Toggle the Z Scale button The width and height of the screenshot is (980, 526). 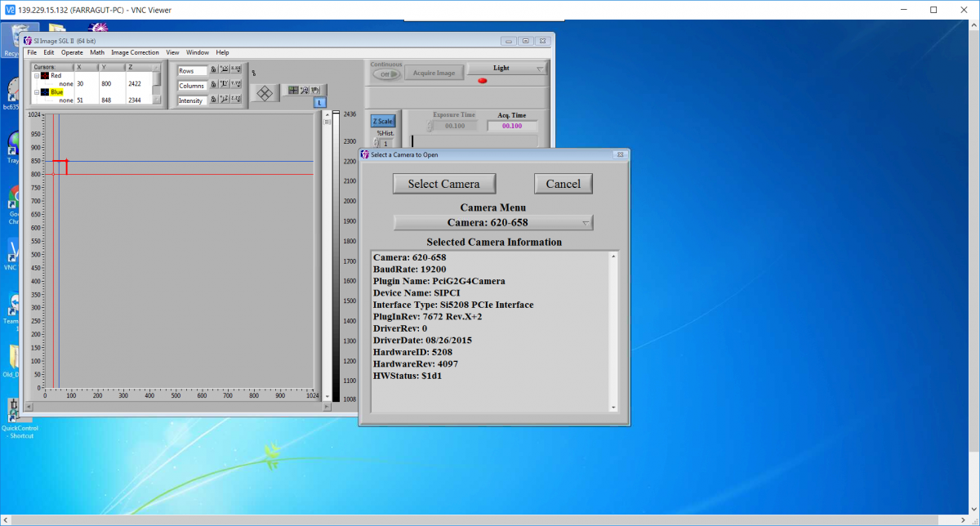[382, 121]
